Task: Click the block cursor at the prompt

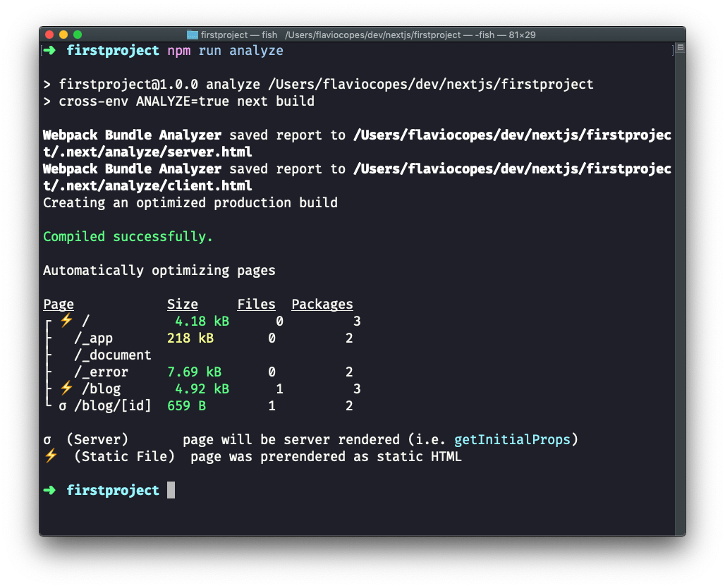Action: pyautogui.click(x=171, y=490)
